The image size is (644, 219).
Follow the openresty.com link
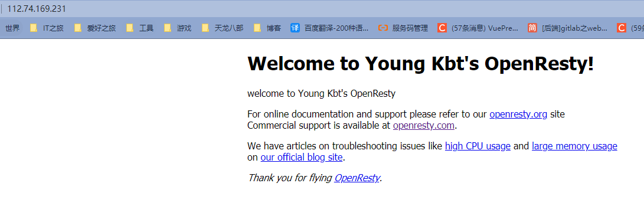point(423,125)
